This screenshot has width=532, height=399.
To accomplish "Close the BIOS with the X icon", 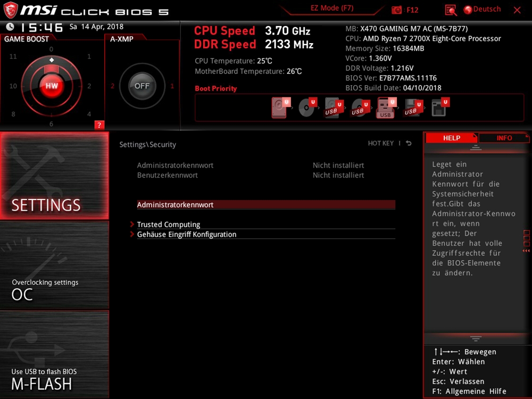I will tap(517, 10).
